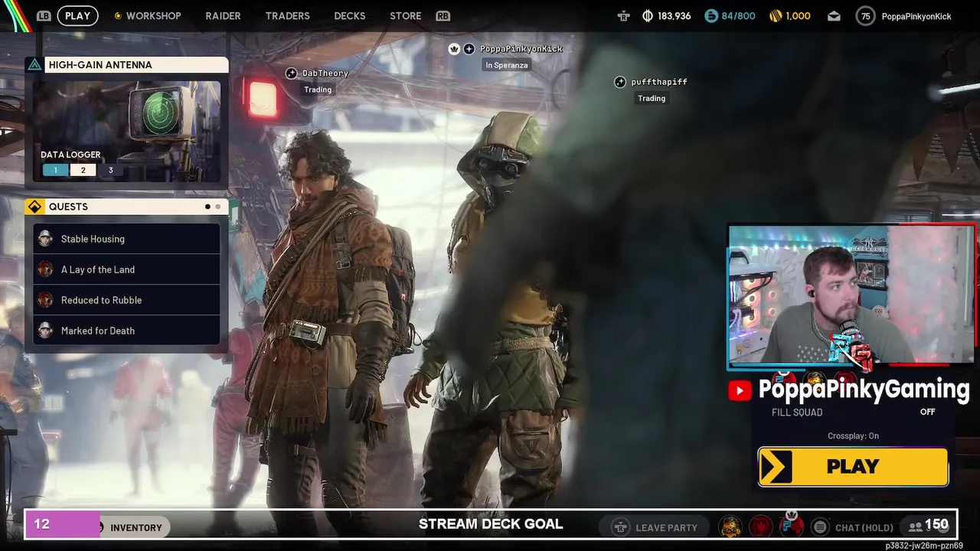The image size is (980, 551).
Task: Click the Data Logger label
Action: coord(70,155)
